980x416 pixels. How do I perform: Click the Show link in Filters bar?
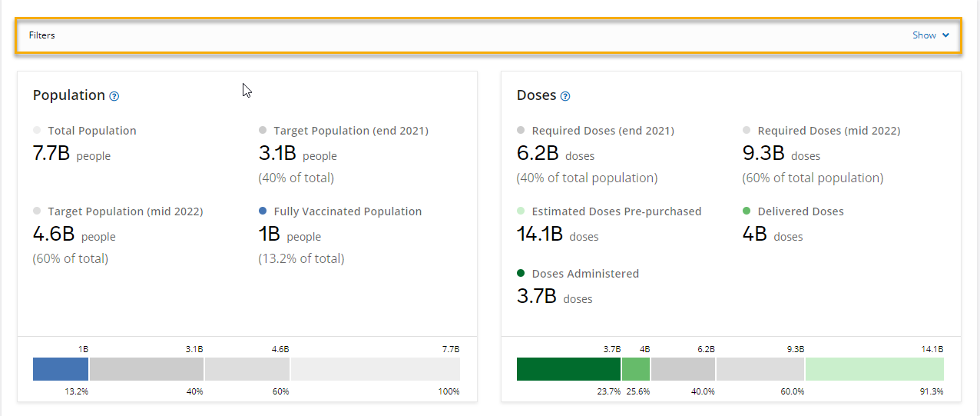point(924,35)
